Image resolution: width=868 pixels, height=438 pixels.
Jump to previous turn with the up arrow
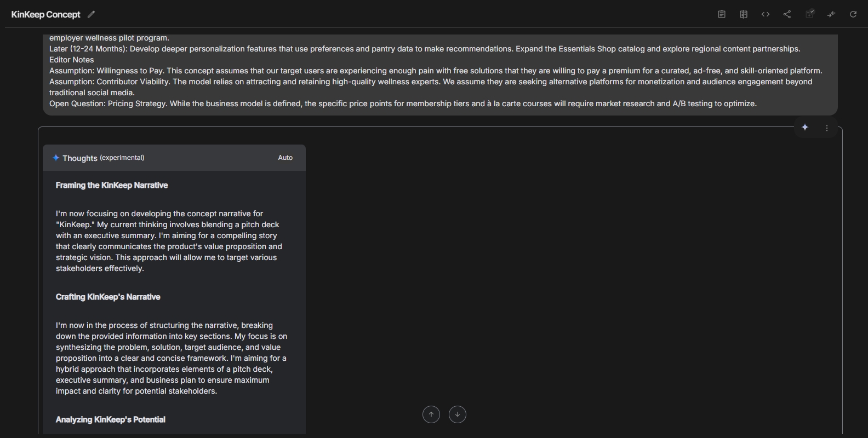pyautogui.click(x=431, y=414)
